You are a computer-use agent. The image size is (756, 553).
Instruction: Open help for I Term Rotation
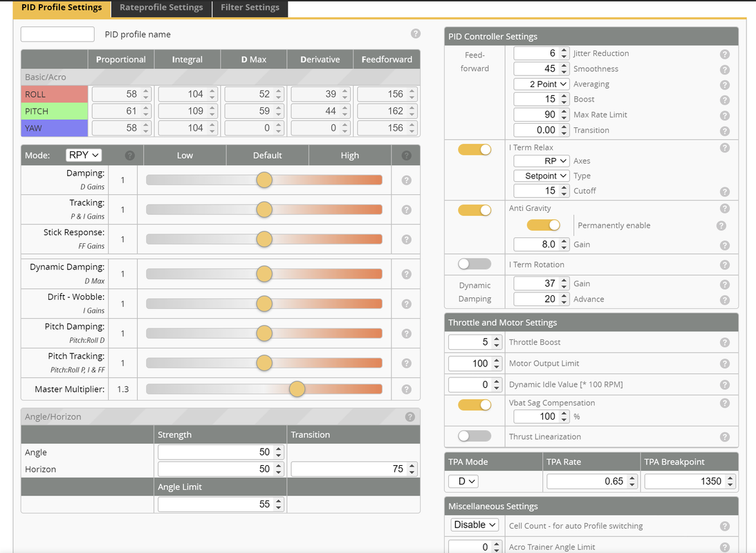point(725,265)
